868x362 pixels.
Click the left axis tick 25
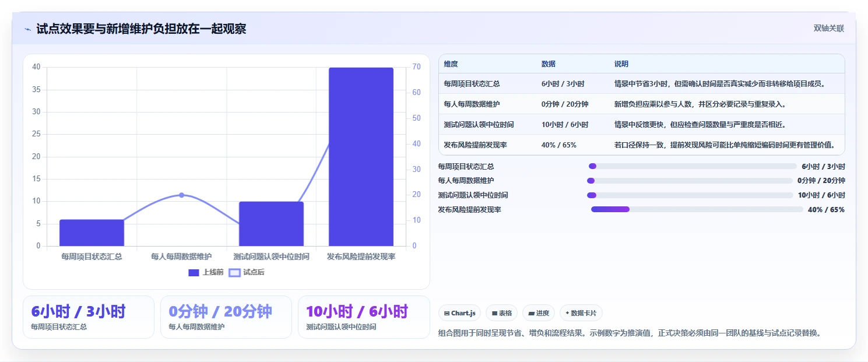click(x=36, y=134)
